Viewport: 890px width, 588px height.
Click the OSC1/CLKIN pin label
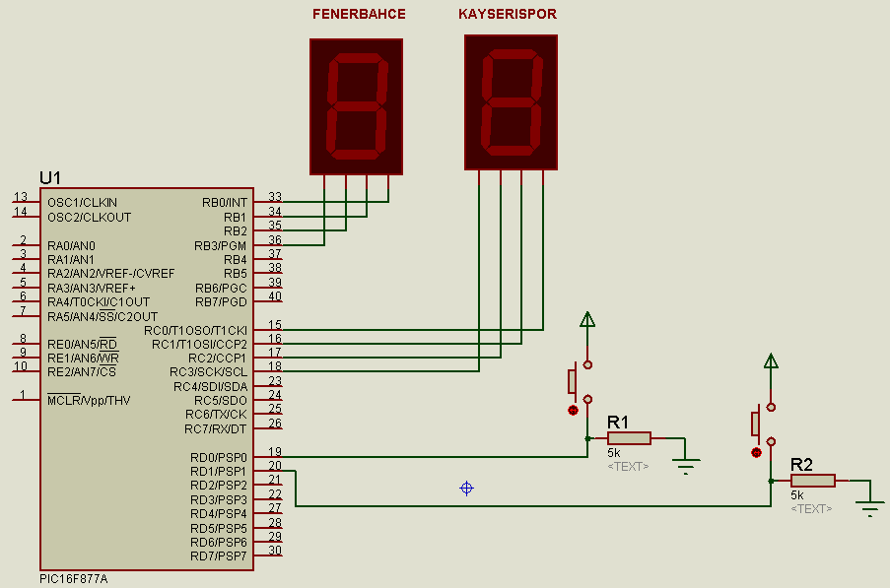[83, 203]
